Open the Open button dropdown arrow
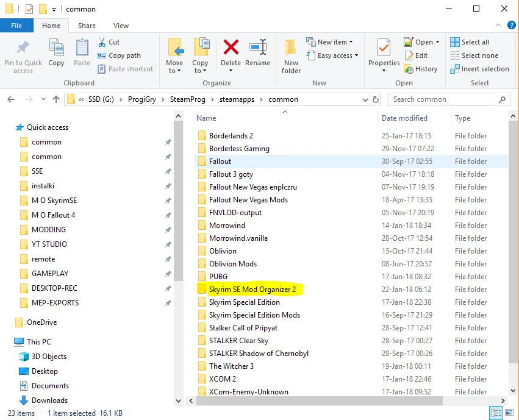The height and width of the screenshot is (420, 519). coord(437,42)
